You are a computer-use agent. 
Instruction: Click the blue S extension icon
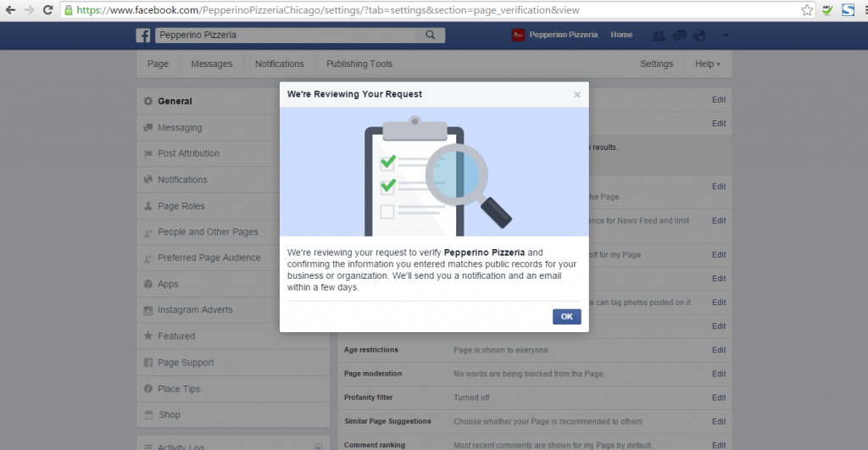coord(848,10)
